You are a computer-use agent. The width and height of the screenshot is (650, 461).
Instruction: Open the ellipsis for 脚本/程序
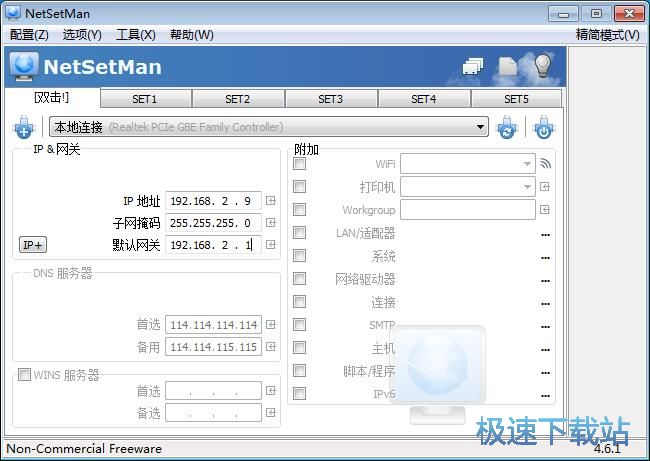tap(546, 373)
